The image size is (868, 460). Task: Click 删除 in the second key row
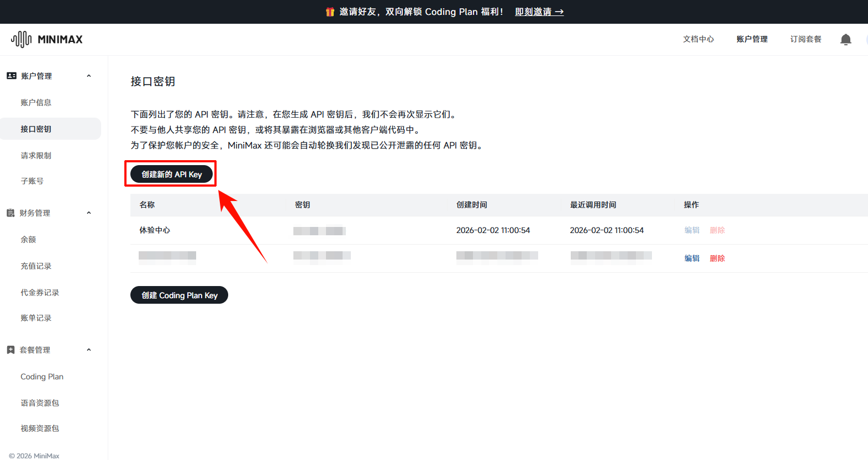coord(717,258)
